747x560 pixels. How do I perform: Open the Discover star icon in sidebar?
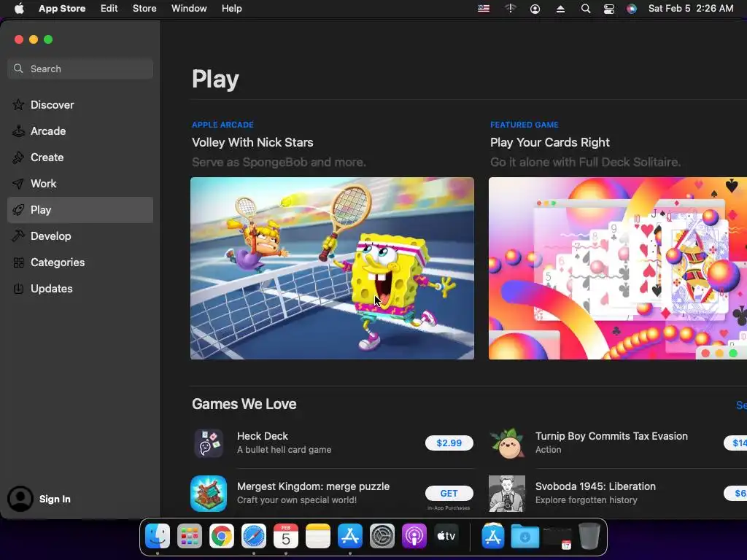point(18,105)
